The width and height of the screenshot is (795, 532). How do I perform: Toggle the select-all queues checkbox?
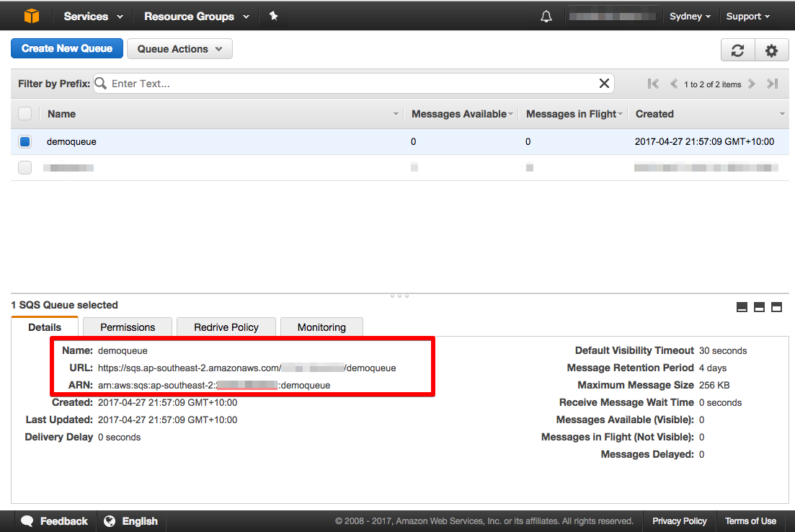click(x=25, y=114)
